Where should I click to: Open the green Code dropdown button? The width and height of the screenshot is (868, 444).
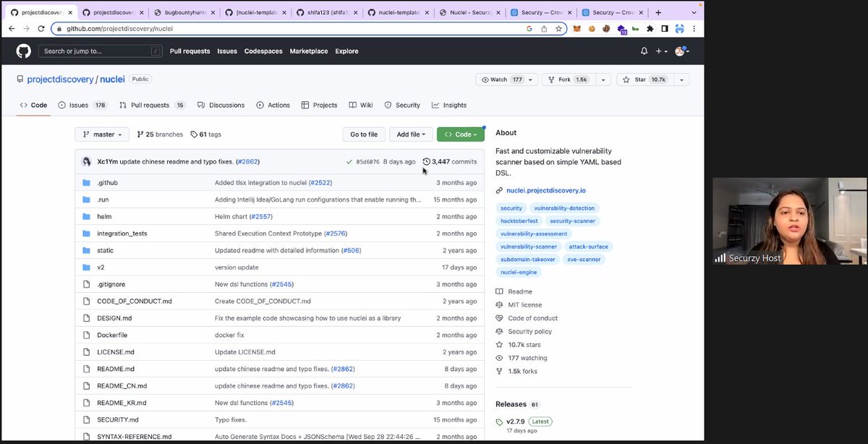point(460,135)
